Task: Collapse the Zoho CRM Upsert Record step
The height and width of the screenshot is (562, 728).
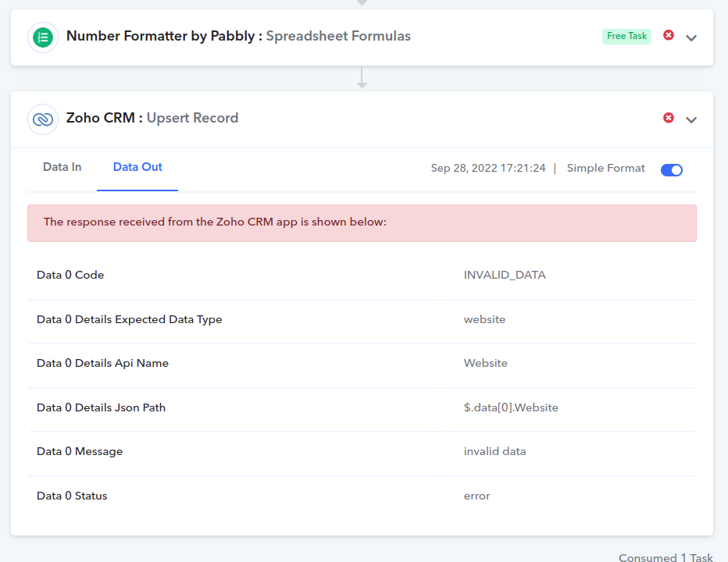Action: (x=691, y=120)
